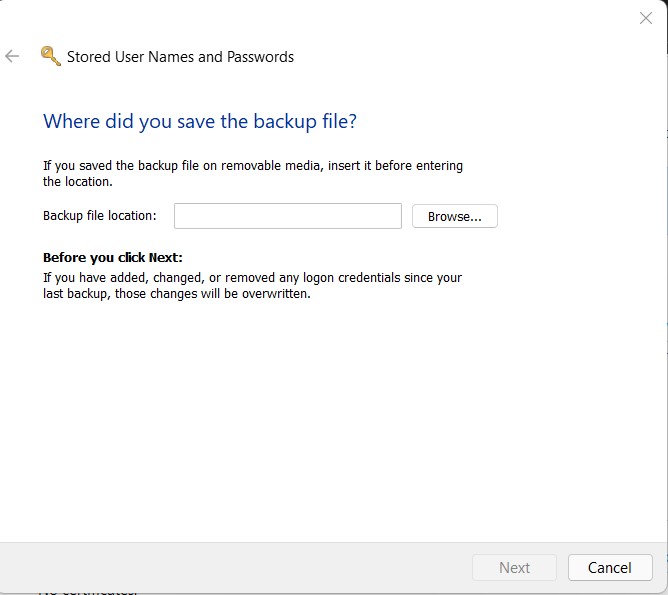Click the background window text below the dialog

90,592
